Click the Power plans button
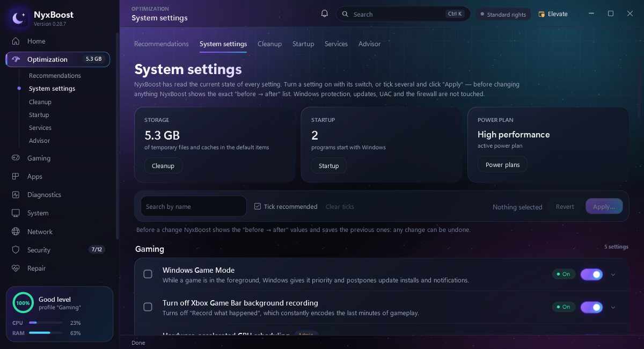The image size is (644, 349). [x=502, y=165]
